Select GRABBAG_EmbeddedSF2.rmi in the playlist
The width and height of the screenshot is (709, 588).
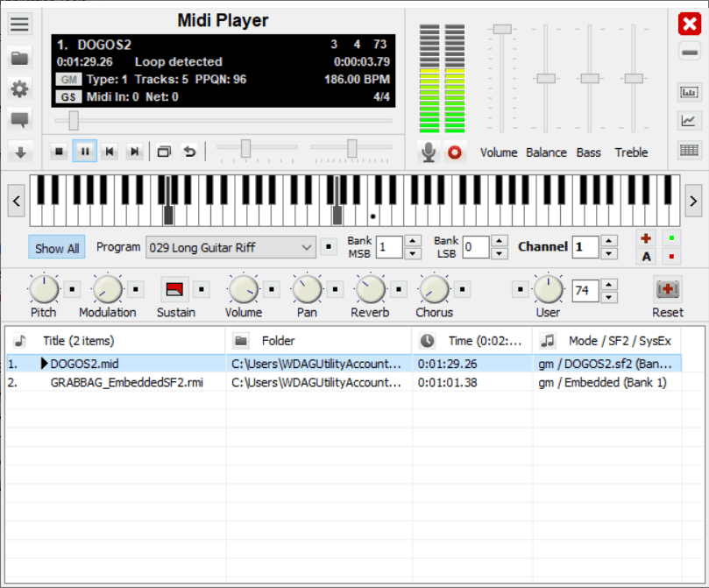click(344, 382)
